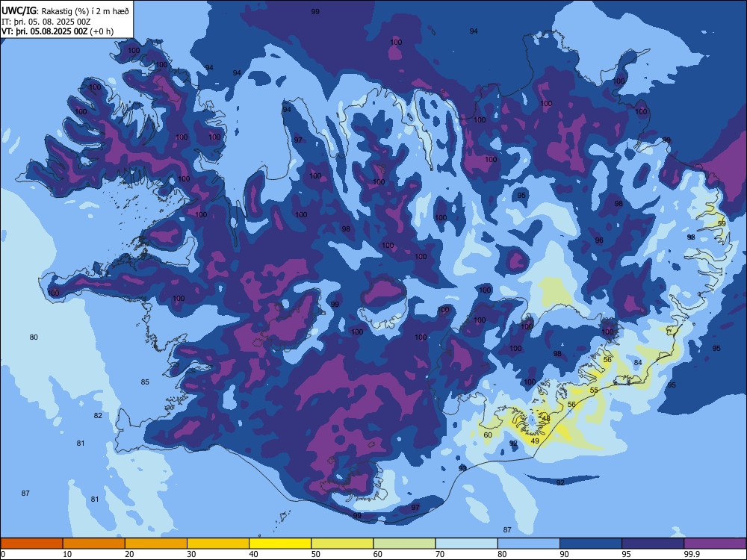This screenshot has width=747, height=560.
Task: Click the humidity value '93' on the map
Action: [462, 469]
